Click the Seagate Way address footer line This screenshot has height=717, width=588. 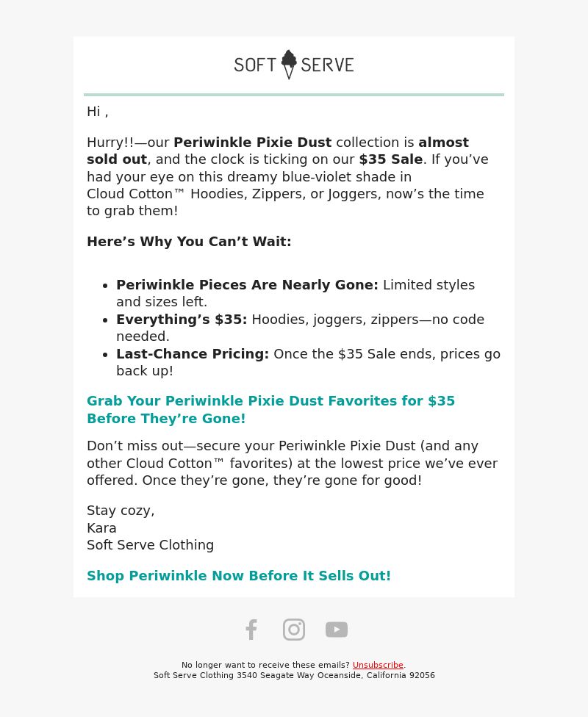click(x=294, y=675)
